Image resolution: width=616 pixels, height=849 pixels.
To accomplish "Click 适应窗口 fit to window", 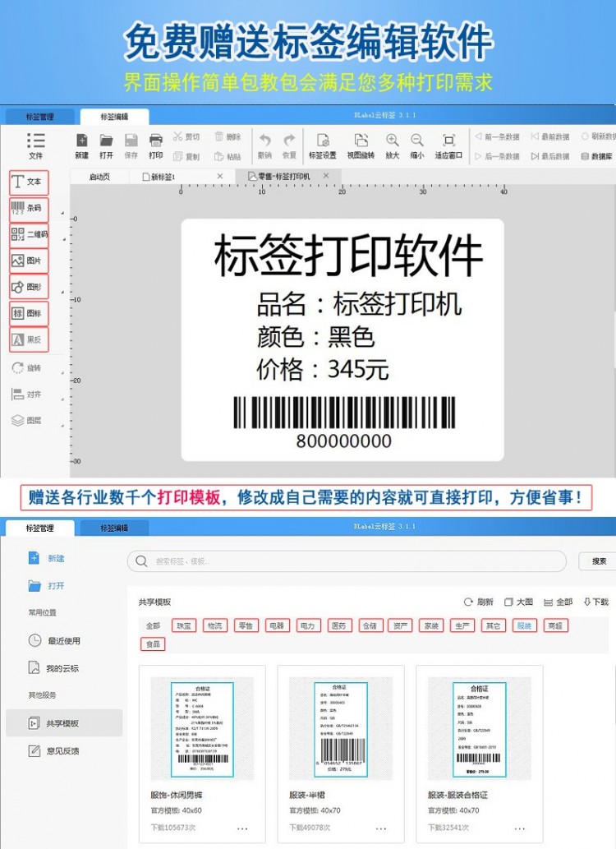I will [448, 145].
